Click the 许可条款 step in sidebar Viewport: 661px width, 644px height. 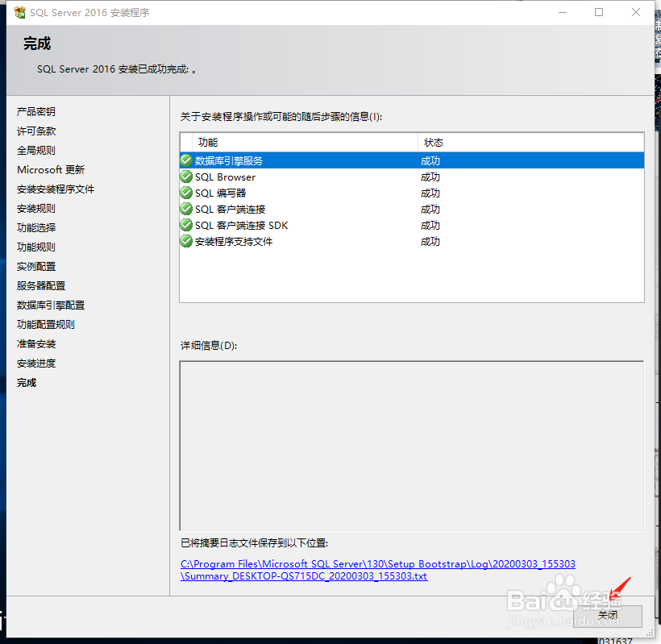[x=36, y=131]
